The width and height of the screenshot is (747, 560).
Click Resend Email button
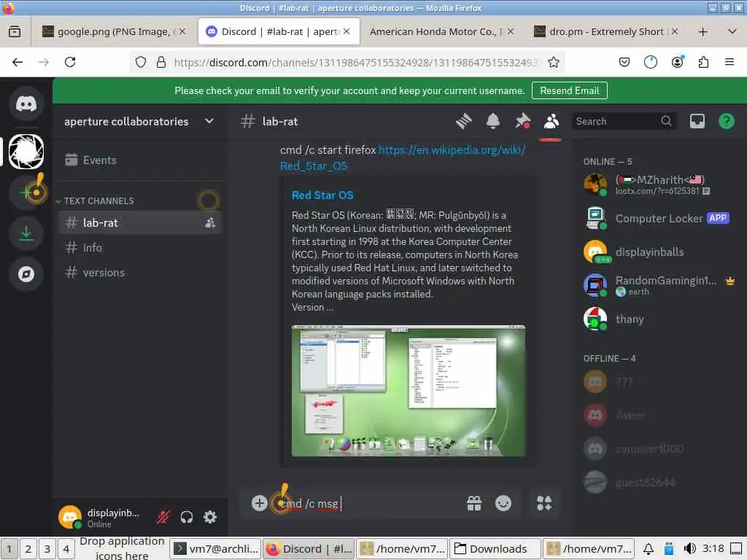tap(569, 90)
